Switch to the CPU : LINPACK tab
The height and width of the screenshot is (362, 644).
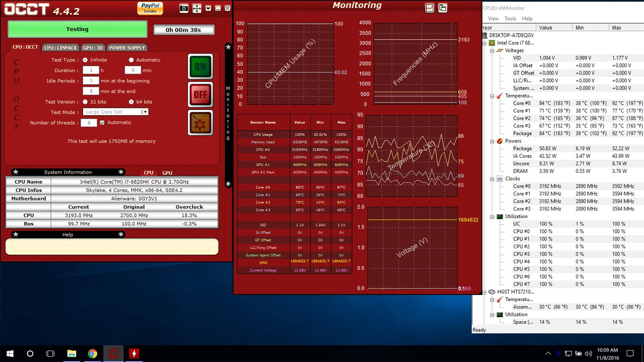click(x=61, y=47)
